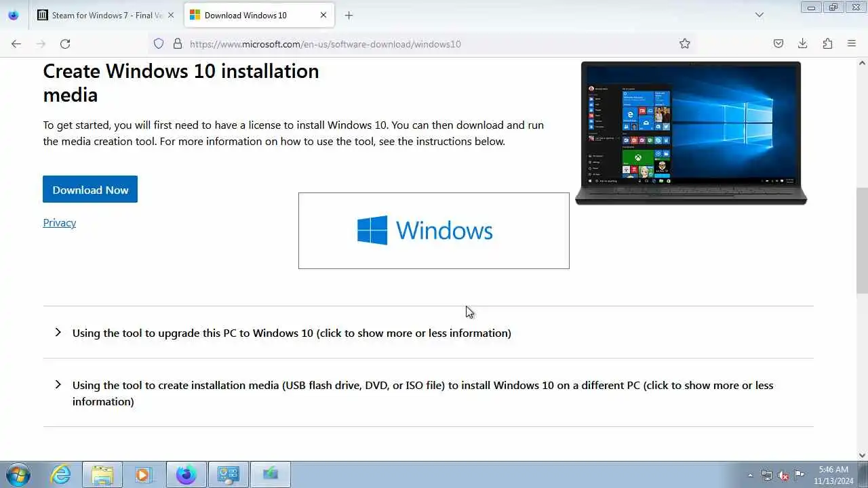
Task: Select the Download Windows 10 tab
Action: click(x=259, y=15)
